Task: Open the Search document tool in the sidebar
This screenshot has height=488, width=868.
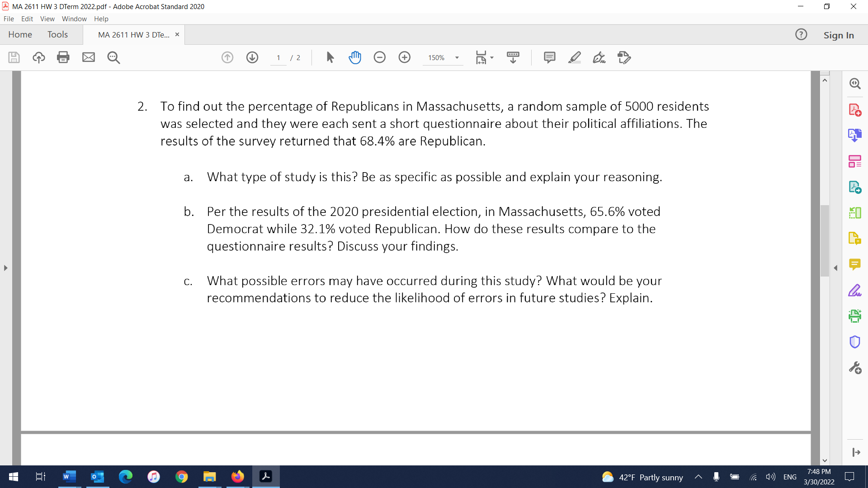Action: [855, 83]
